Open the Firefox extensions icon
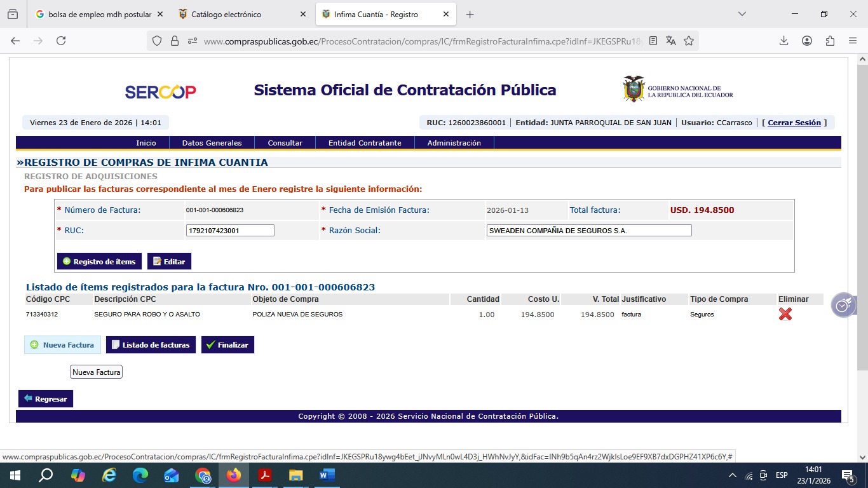This screenshot has width=868, height=488. [830, 41]
